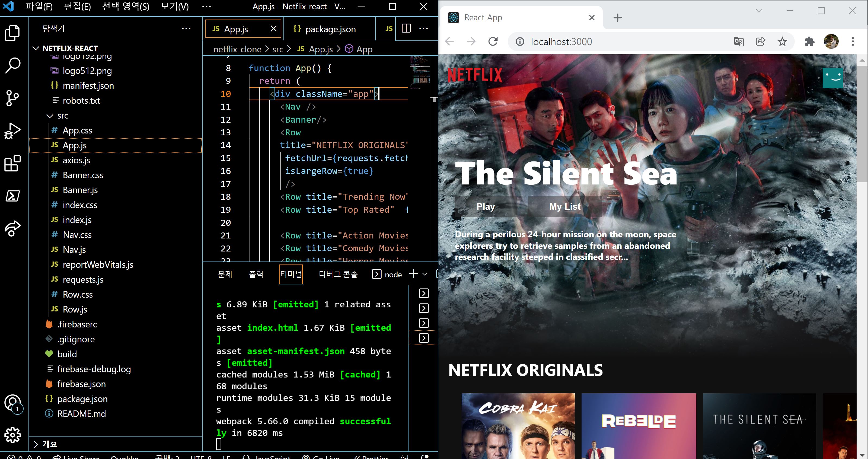
Task: Select the second terminal instance icon
Action: [423, 308]
